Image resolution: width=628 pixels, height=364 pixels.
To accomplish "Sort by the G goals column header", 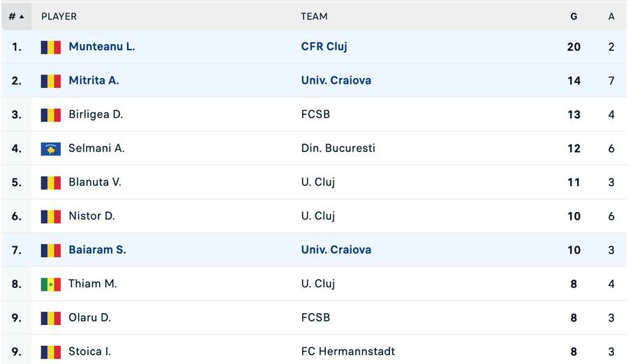I will [574, 17].
